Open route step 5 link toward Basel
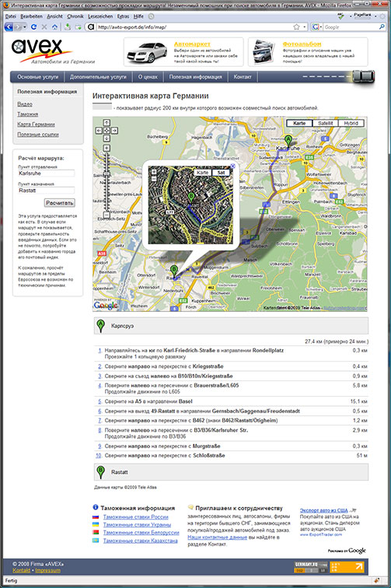The width and height of the screenshot is (391, 588). (99, 401)
